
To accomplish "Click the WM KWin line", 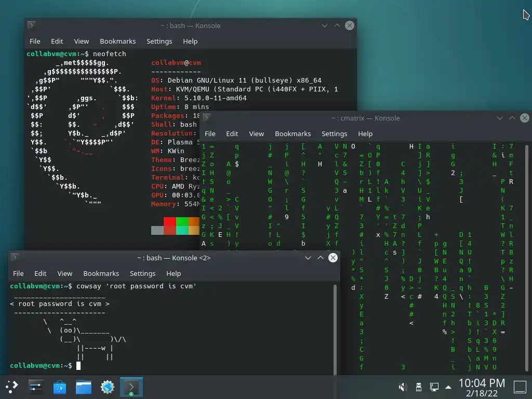I will (168, 151).
